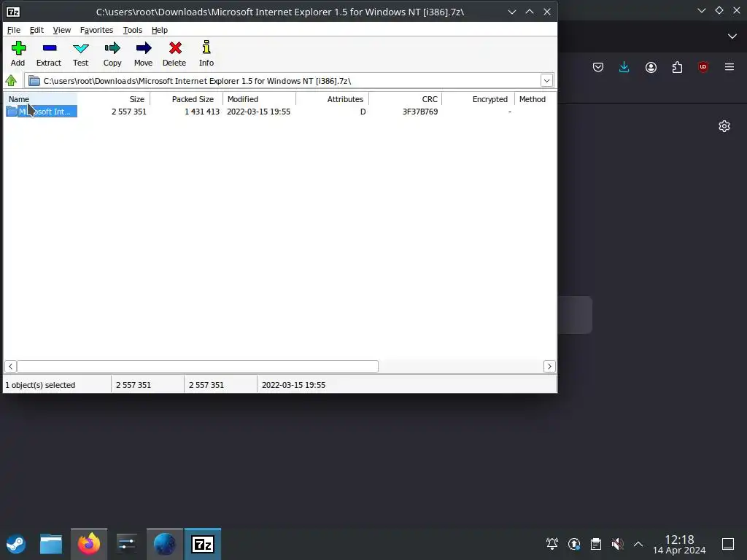
Task: Click the red Delete icon
Action: (175, 48)
